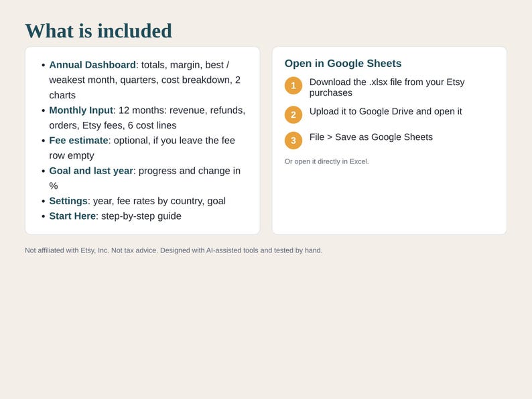Viewport: 532px width, 399px height.
Task: Click the orange step 1 circle
Action: 293,86
